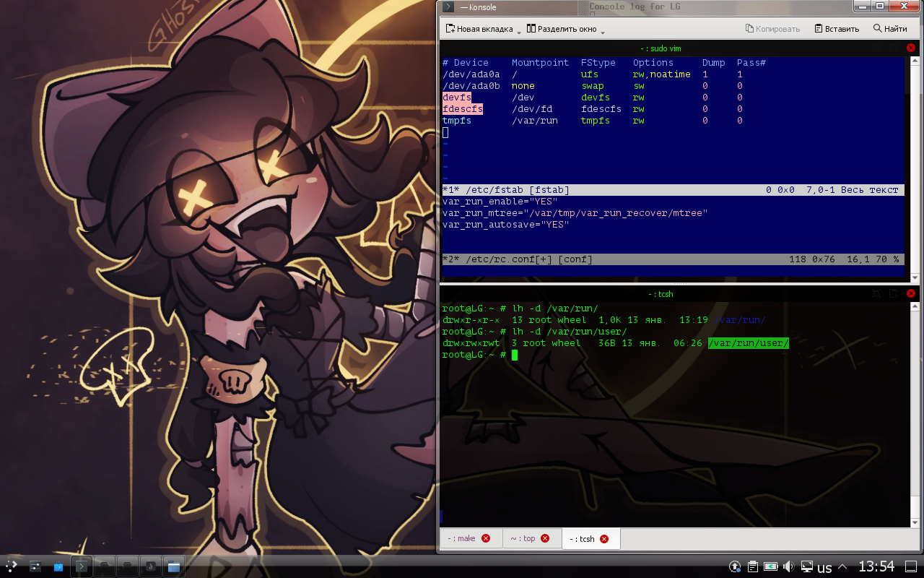Viewport: 924px width, 578px height.
Task: Click the /var/run mountpoint in fstab
Action: tap(535, 121)
